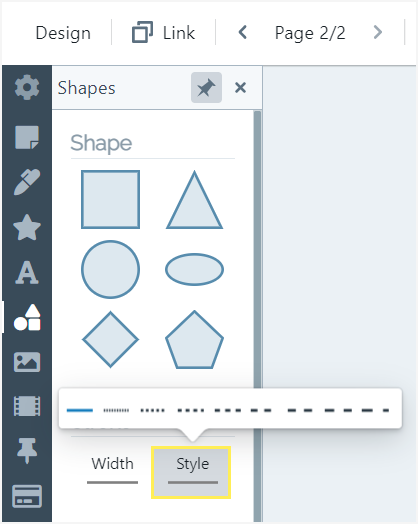Open the image insert tool
Screen dimensions: 418x524
27,362
